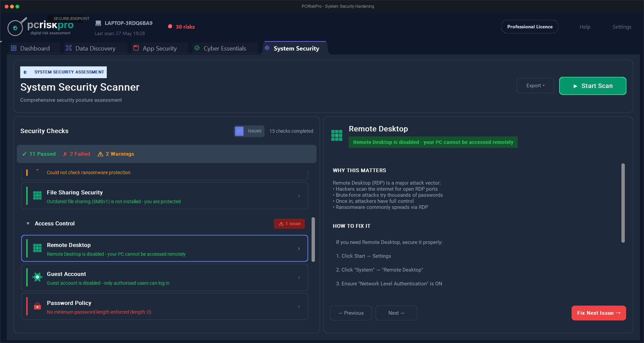This screenshot has width=644, height=343.
Task: Click the System Security gear icon
Action: pos(267,48)
